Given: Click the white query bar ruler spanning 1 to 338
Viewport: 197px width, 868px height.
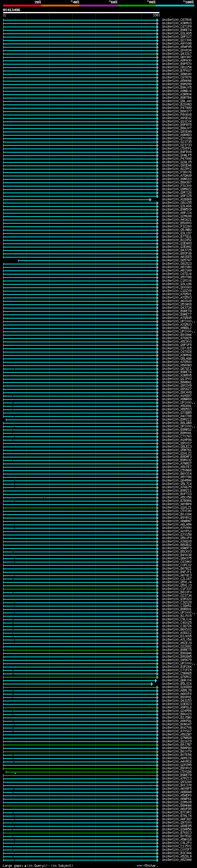Looking at the screenshot, I should click(x=81, y=13).
